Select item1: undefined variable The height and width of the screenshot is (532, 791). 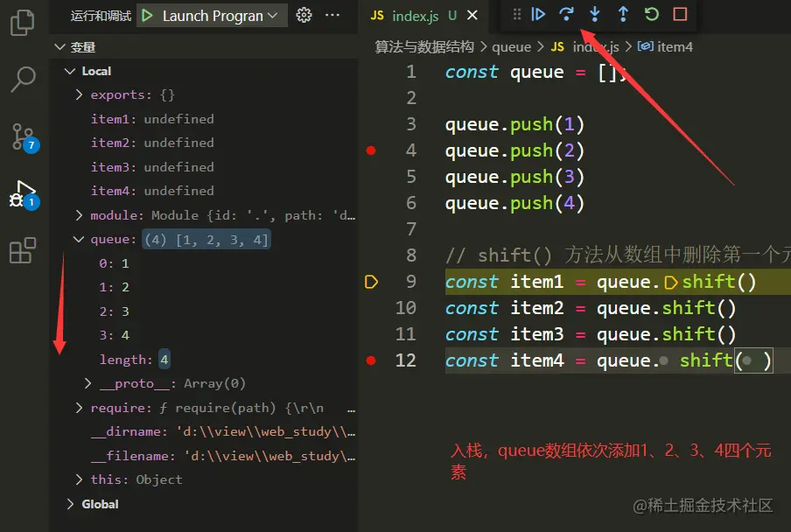152,119
